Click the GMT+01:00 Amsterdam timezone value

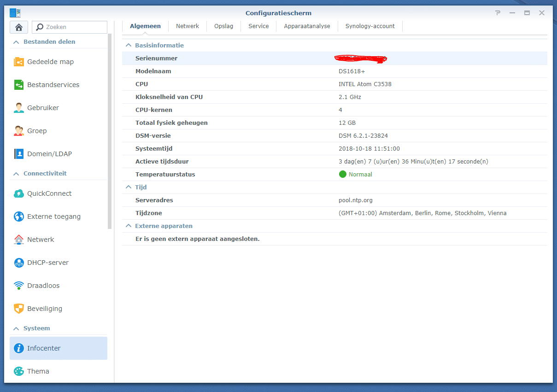tap(422, 213)
